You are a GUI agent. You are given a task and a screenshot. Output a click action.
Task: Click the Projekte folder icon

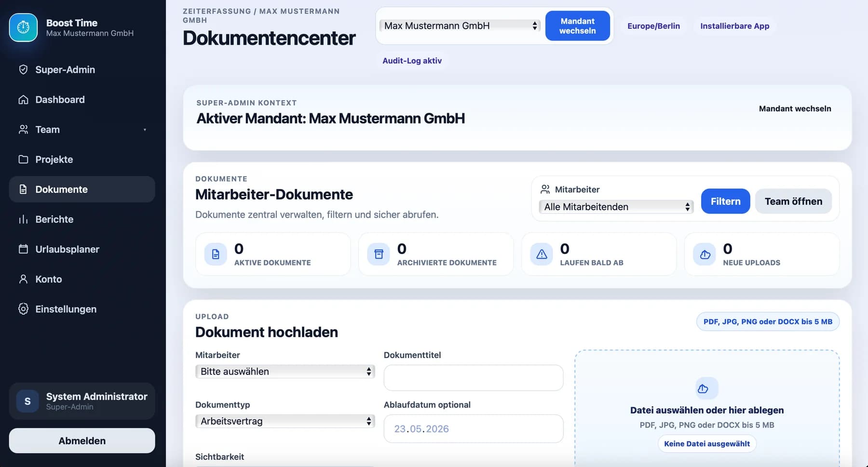coord(23,159)
